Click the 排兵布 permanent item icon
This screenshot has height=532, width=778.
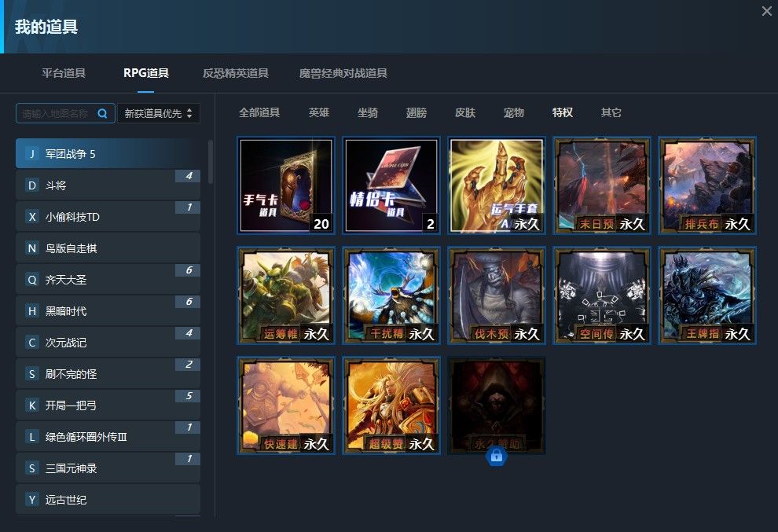pyautogui.click(x=706, y=185)
